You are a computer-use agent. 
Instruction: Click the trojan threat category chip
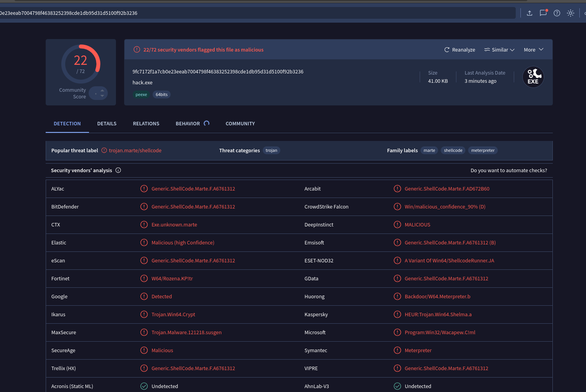pyautogui.click(x=271, y=150)
